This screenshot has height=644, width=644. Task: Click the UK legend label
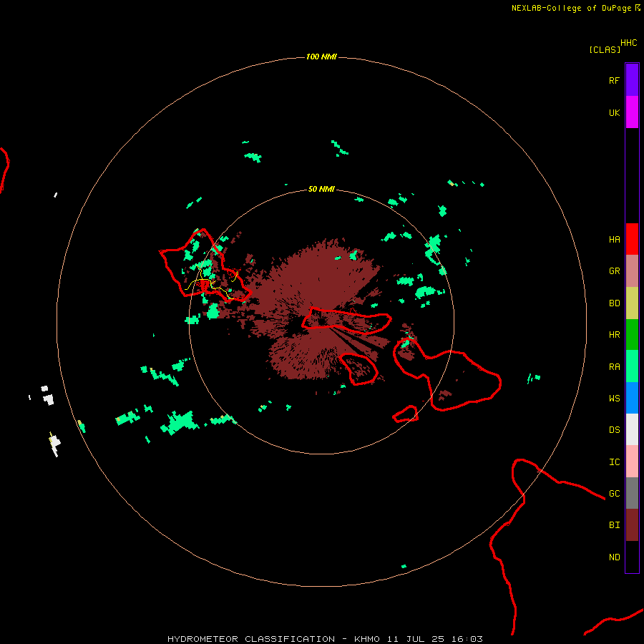tap(614, 113)
